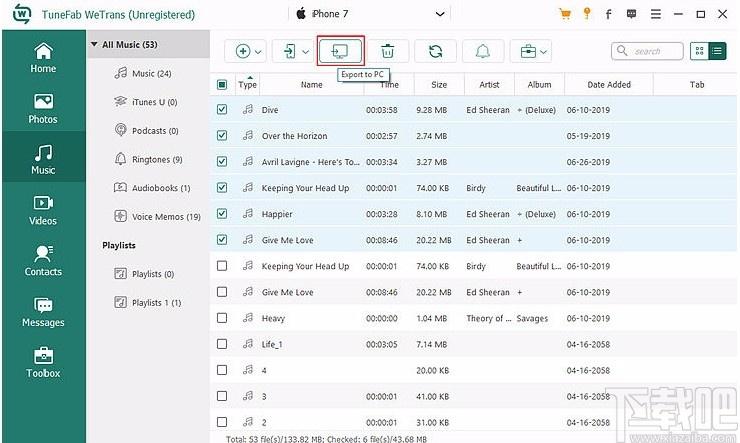Sort by the Type column header
Screen dimensions: 740x443
(247, 84)
